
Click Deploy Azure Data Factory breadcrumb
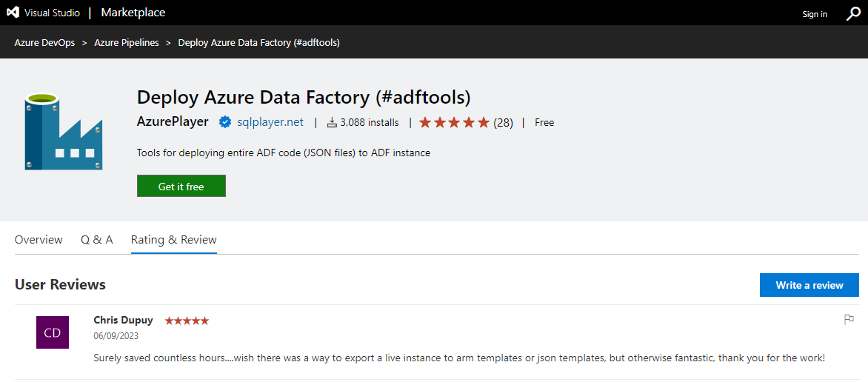coord(259,43)
